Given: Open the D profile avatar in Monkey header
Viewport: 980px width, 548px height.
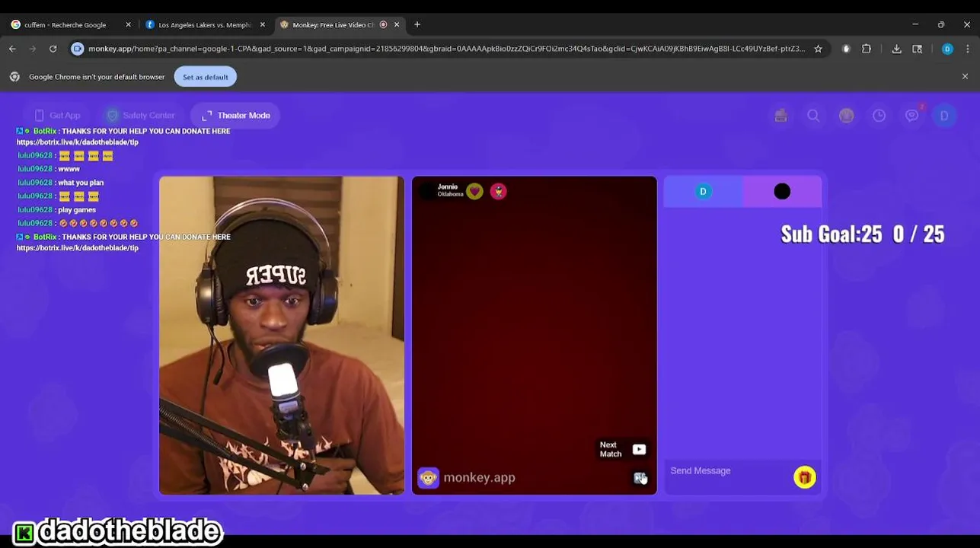Looking at the screenshot, I should click(944, 116).
